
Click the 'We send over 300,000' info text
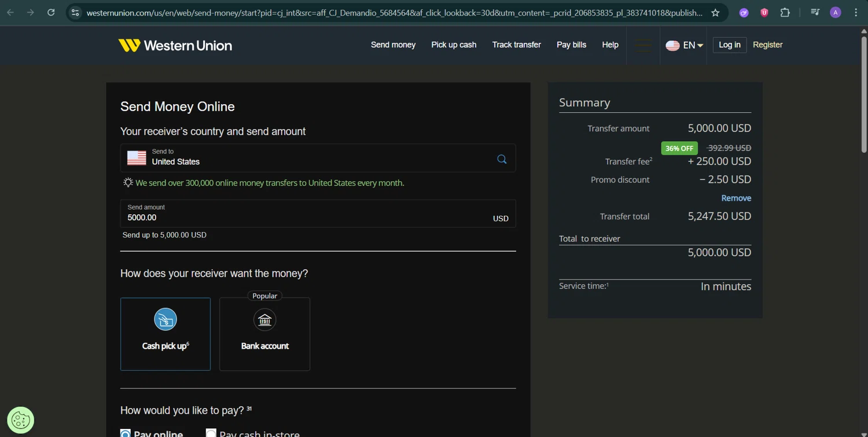(x=270, y=183)
